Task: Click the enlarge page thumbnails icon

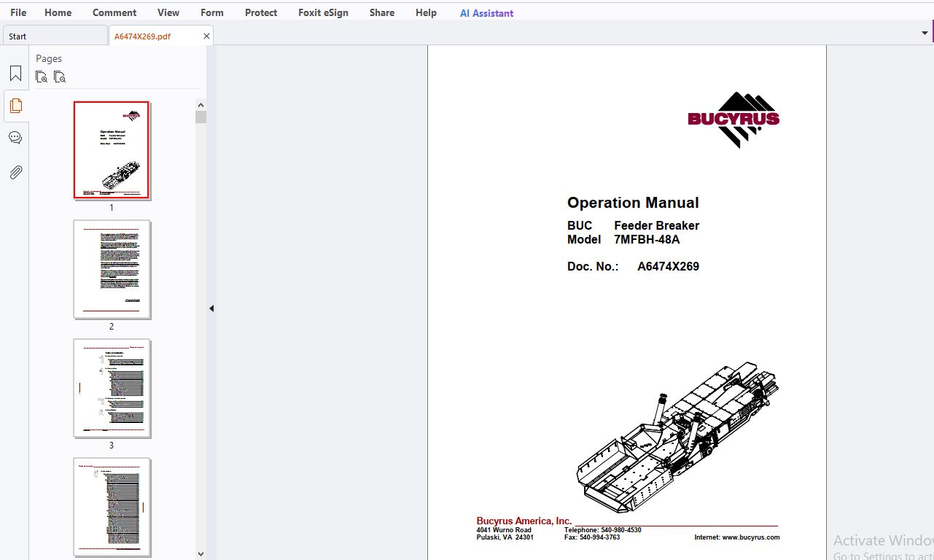Action: (x=42, y=77)
